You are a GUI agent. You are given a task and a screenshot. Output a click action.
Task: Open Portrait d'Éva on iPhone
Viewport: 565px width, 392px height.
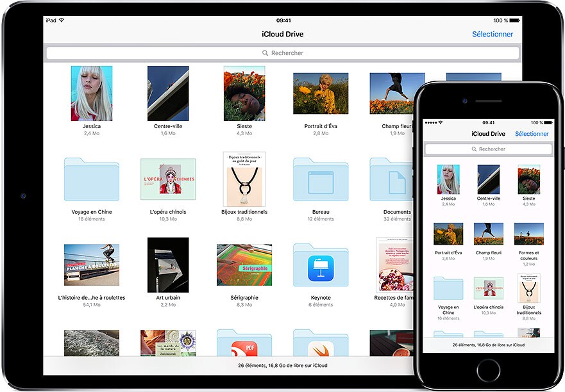(x=448, y=234)
